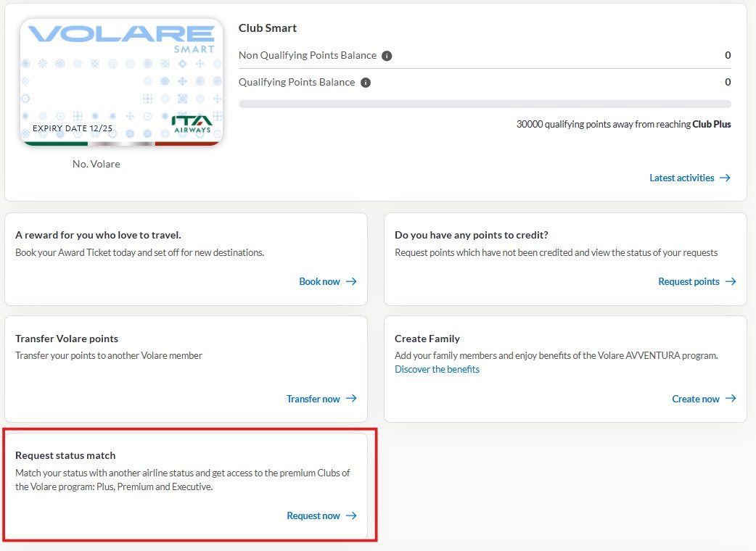The image size is (756, 551).
Task: Click the Request status match heading
Action: (65, 455)
